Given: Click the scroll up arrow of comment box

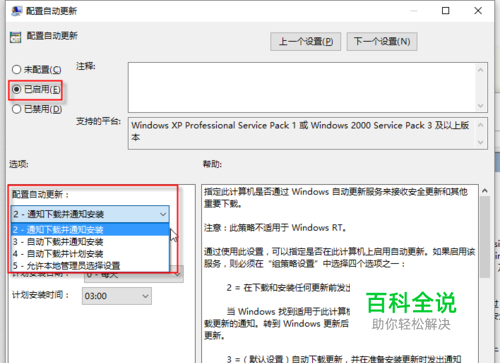Looking at the screenshot, I should tap(480, 70).
